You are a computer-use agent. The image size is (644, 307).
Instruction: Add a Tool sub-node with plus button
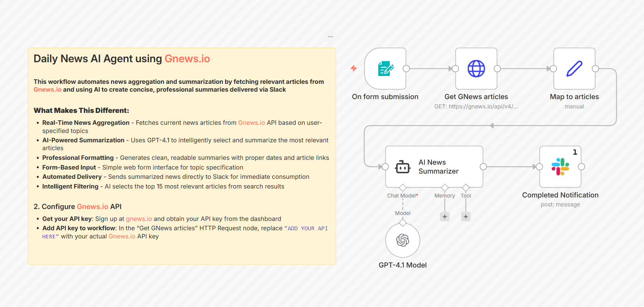click(x=465, y=216)
